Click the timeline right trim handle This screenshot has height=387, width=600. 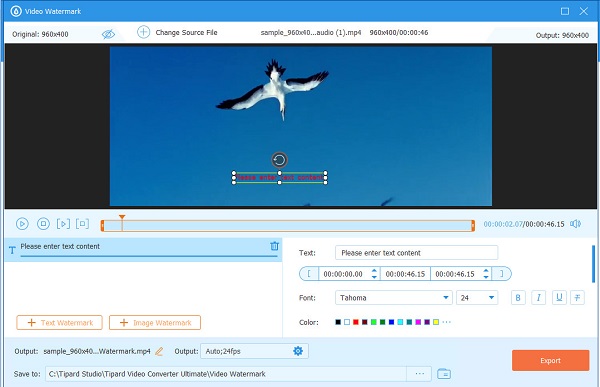473,225
